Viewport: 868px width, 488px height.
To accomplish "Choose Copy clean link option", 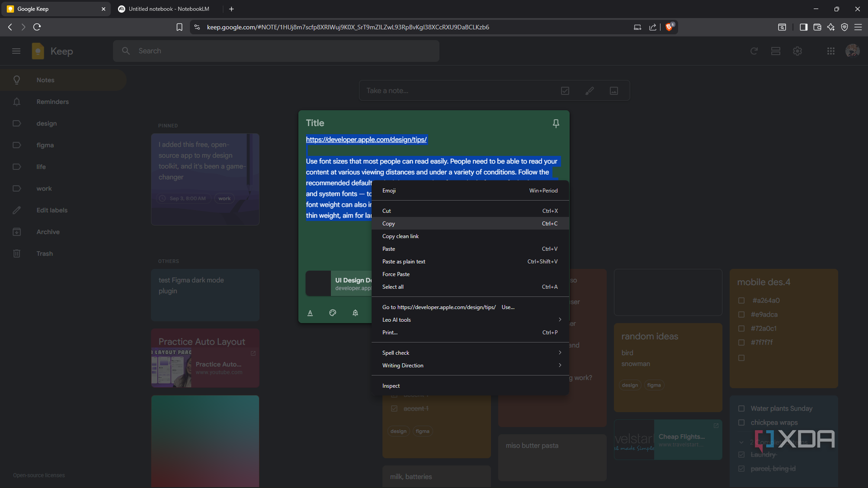I will (470, 236).
